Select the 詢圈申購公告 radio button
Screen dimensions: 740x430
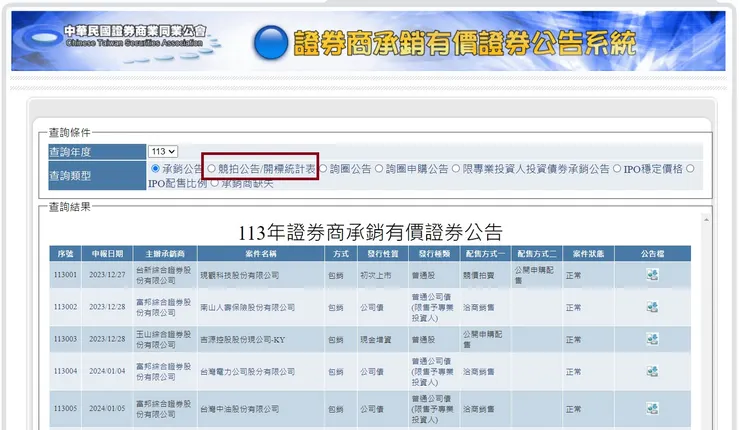[379, 169]
